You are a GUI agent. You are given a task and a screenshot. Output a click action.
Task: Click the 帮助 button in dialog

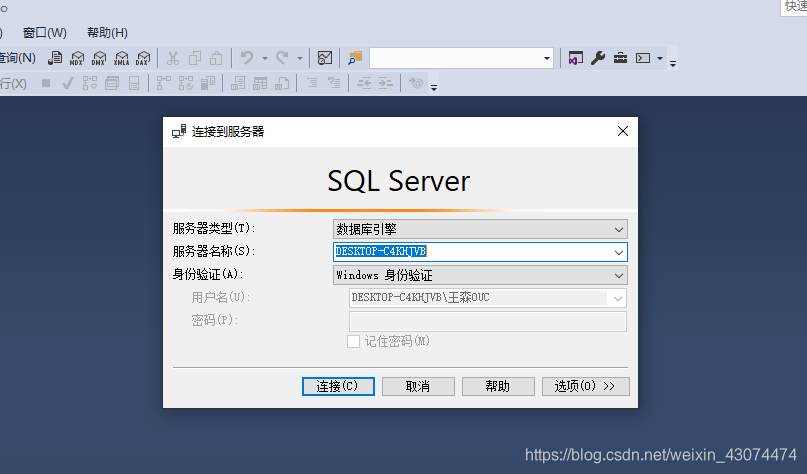pos(498,387)
